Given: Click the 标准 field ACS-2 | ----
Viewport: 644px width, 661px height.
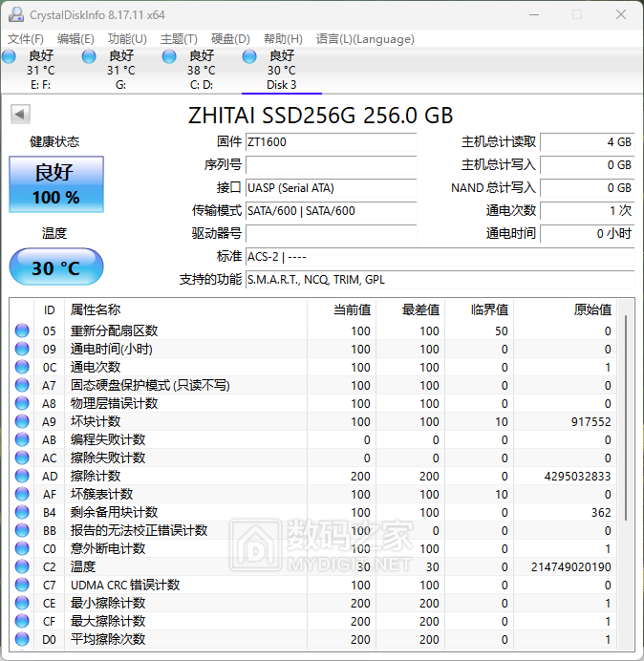Looking at the screenshot, I should coord(440,256).
